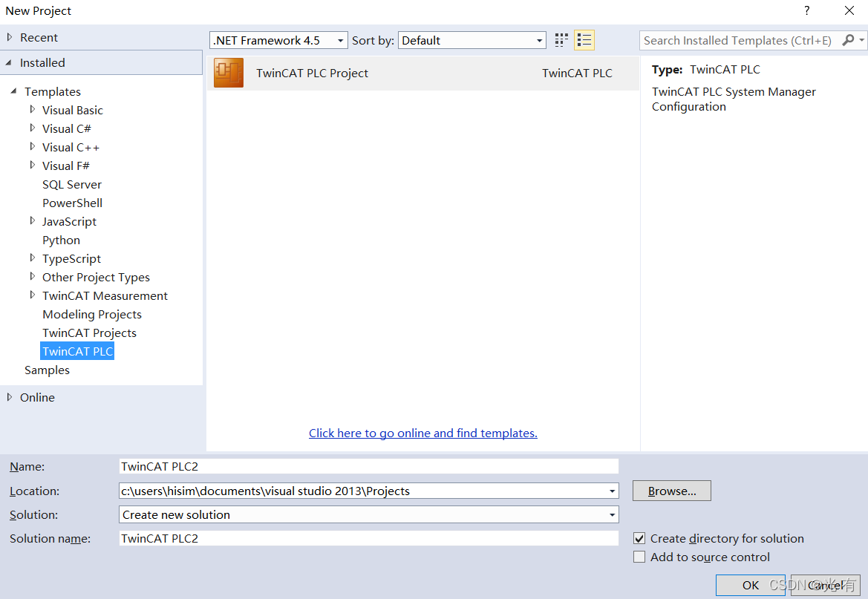This screenshot has height=599, width=868.
Task: Switch to medium icons list view
Action: 584,40
